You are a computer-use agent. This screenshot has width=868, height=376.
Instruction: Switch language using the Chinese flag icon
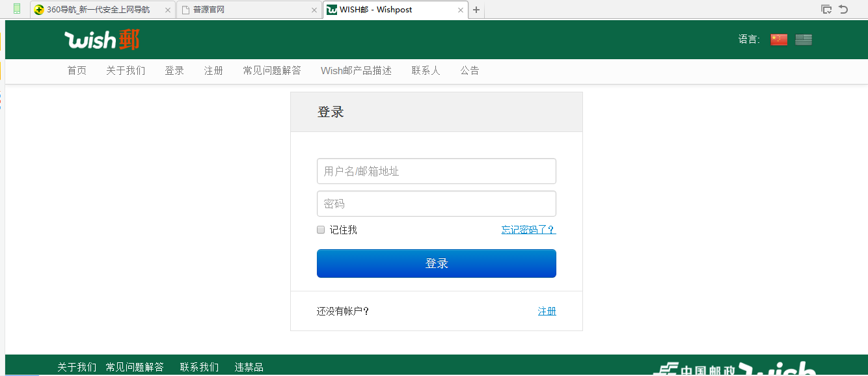pyautogui.click(x=779, y=40)
